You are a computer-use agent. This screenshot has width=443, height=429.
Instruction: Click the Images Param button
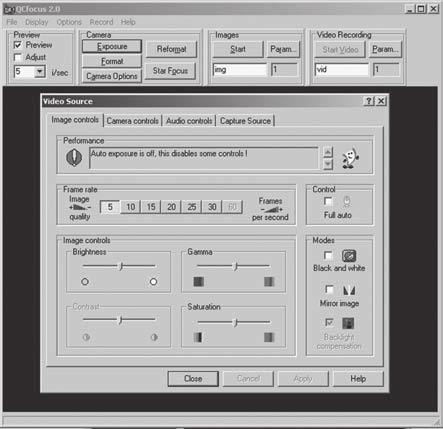(x=283, y=49)
